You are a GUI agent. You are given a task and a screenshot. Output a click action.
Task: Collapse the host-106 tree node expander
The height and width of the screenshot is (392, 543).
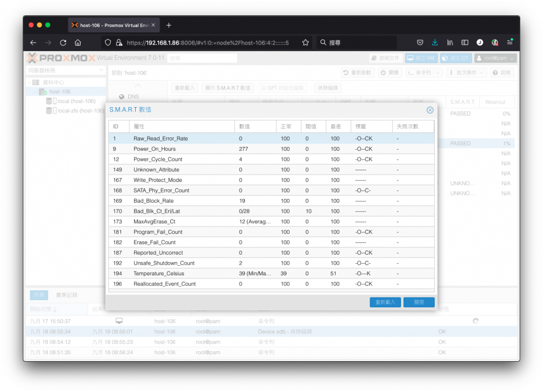point(36,92)
